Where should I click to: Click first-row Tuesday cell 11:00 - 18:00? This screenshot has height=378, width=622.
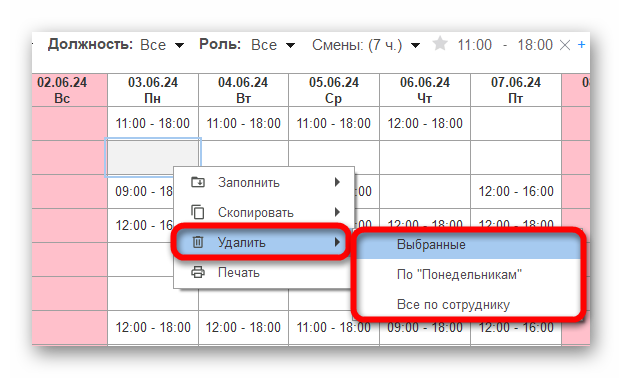(x=243, y=123)
